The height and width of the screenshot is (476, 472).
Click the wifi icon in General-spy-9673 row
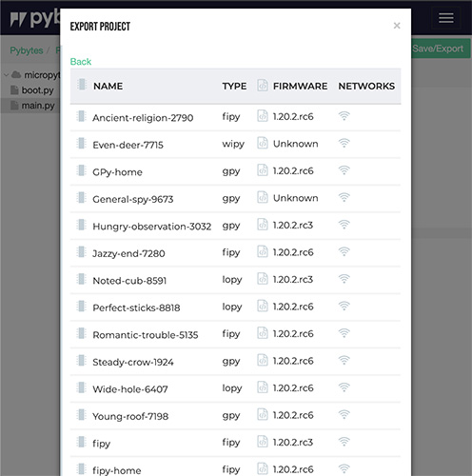point(344,197)
